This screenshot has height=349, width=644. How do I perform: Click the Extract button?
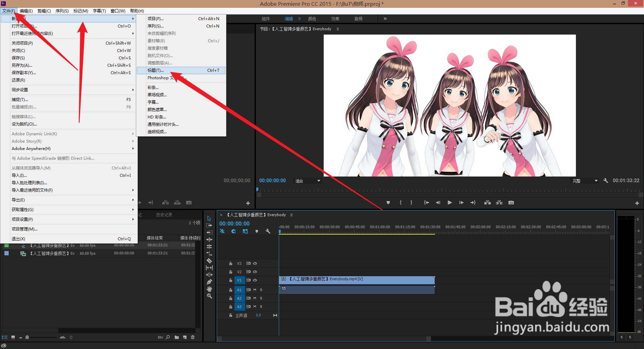click(x=499, y=203)
